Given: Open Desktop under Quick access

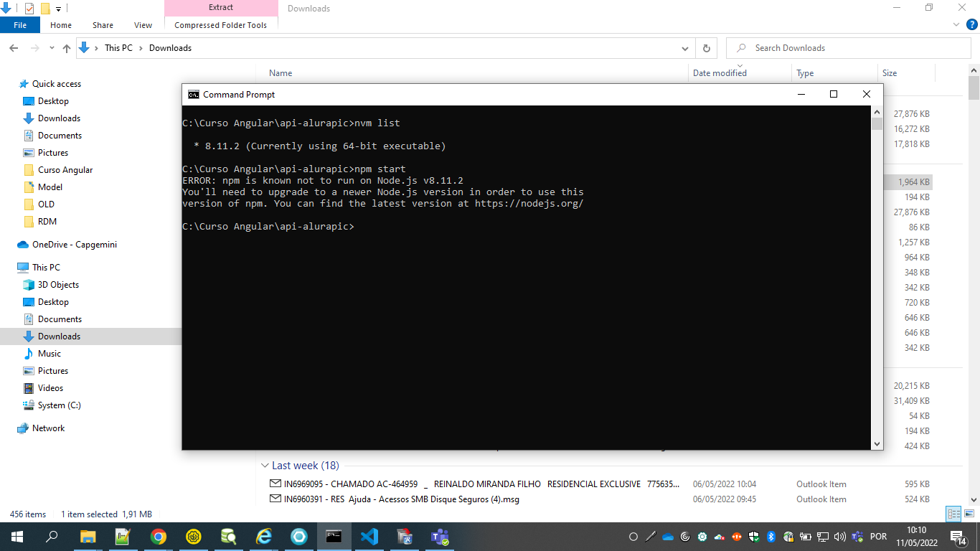Looking at the screenshot, I should [x=53, y=101].
